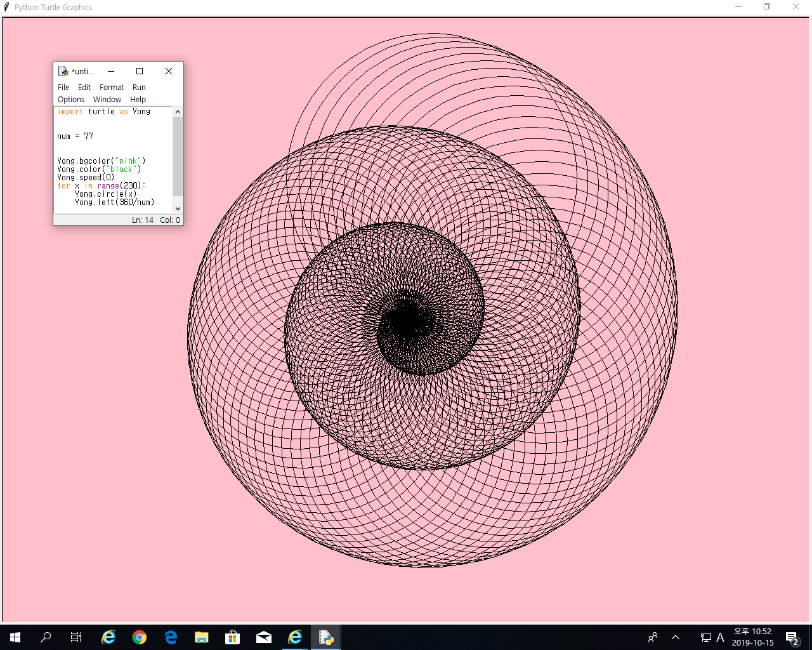Image resolution: width=812 pixels, height=650 pixels.
Task: Launch Microsoft Edge from the taskbar
Action: coord(171,637)
